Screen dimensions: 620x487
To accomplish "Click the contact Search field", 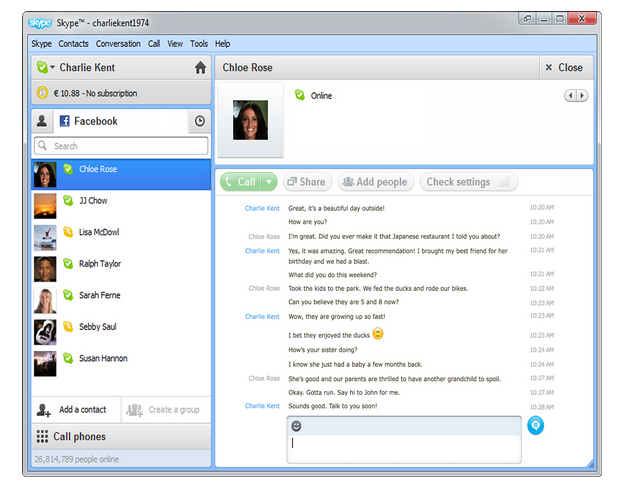I will 122,146.
